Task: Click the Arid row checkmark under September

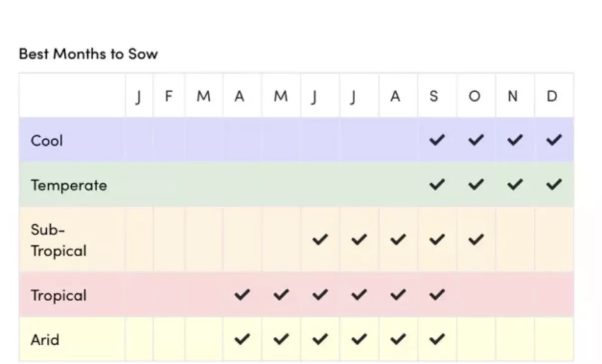Action: 437,339
